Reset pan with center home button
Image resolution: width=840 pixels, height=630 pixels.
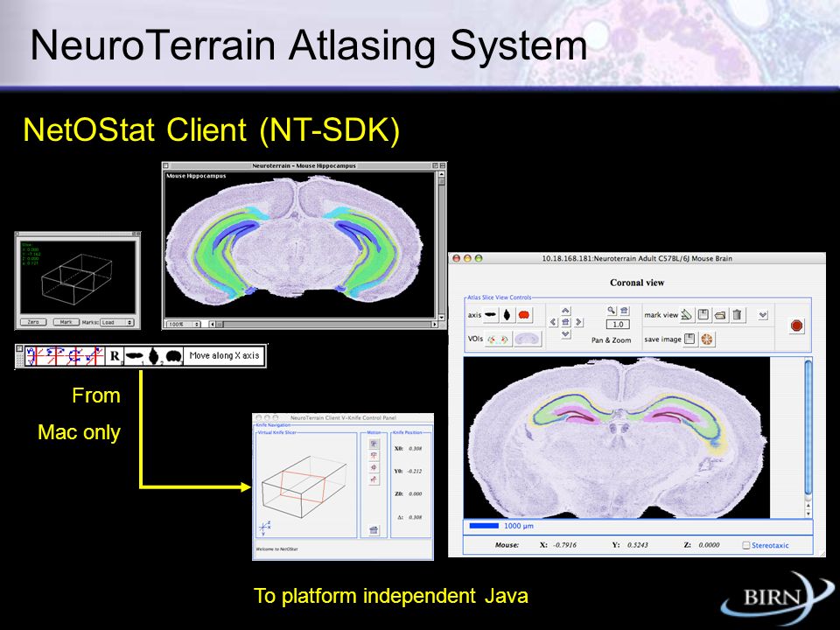[x=566, y=322]
